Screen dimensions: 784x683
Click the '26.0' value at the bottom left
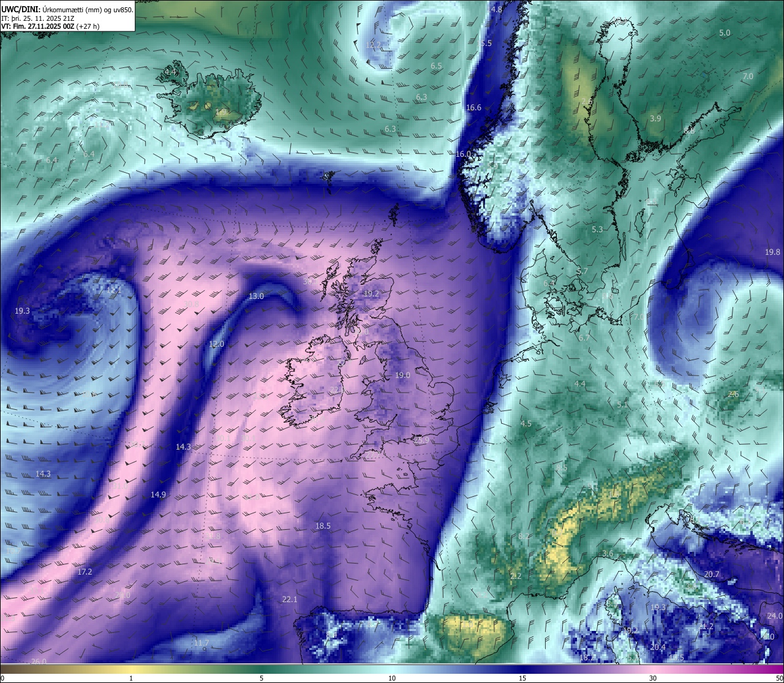click(38, 662)
